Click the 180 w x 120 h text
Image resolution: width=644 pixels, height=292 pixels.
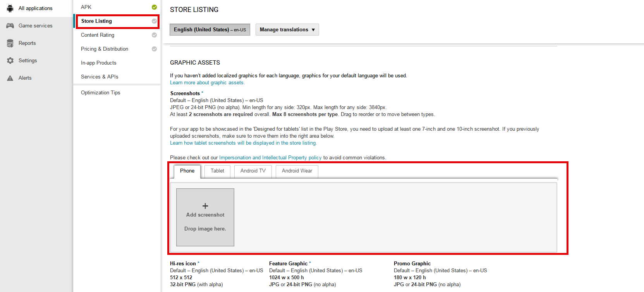pos(410,278)
